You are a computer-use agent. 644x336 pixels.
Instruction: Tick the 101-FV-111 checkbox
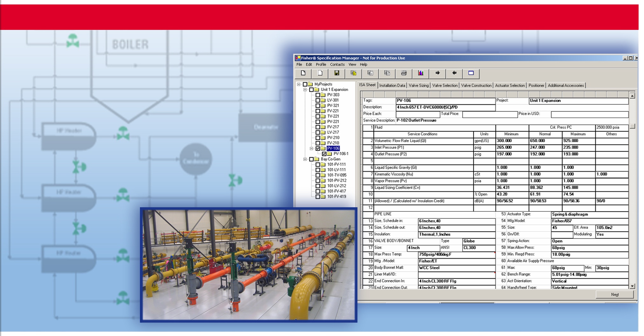pos(318,165)
